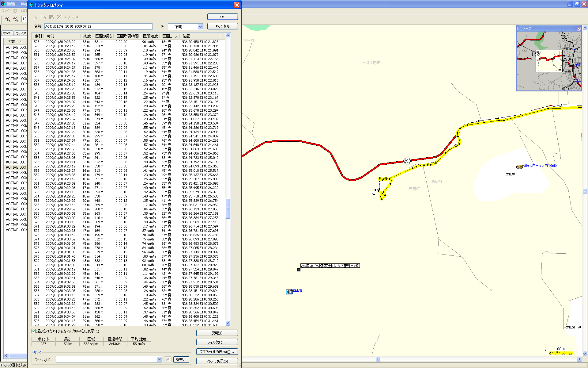Click the Undo arrow icon
This screenshot has width=588, height=368.
point(67,17)
